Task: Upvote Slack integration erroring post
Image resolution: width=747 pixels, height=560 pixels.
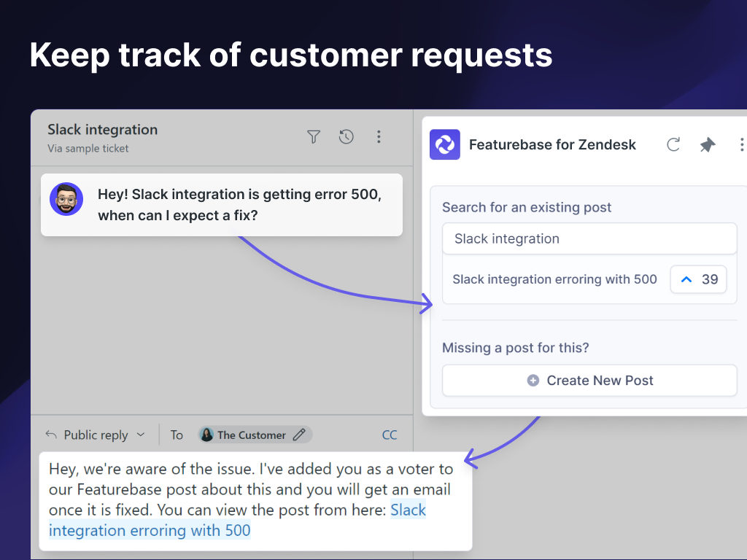Action: point(698,279)
